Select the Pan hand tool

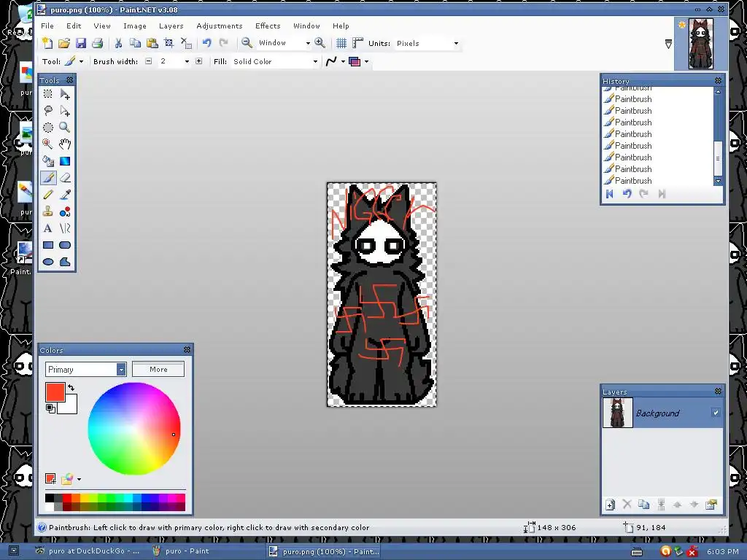tap(65, 144)
